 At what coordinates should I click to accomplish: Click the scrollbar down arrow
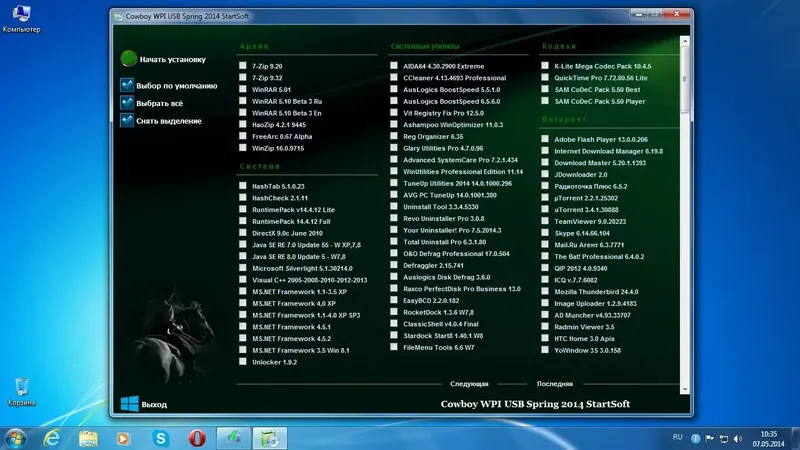tap(685, 389)
